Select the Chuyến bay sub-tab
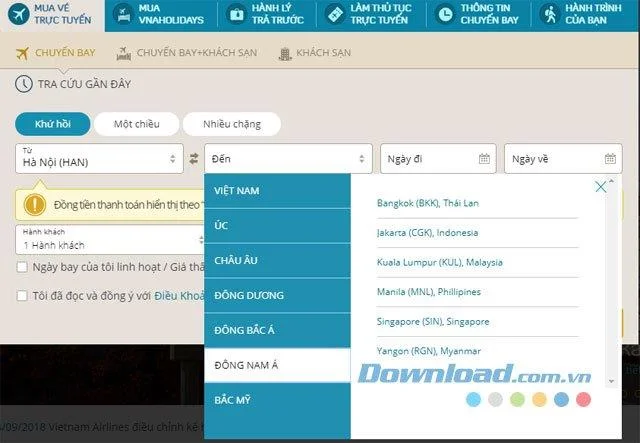The width and height of the screenshot is (640, 443). point(56,53)
